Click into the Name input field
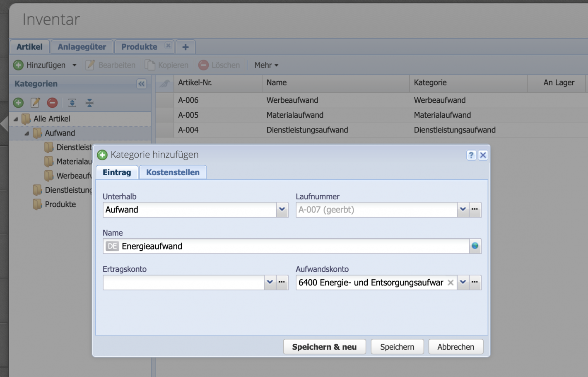588x377 pixels. click(x=290, y=246)
